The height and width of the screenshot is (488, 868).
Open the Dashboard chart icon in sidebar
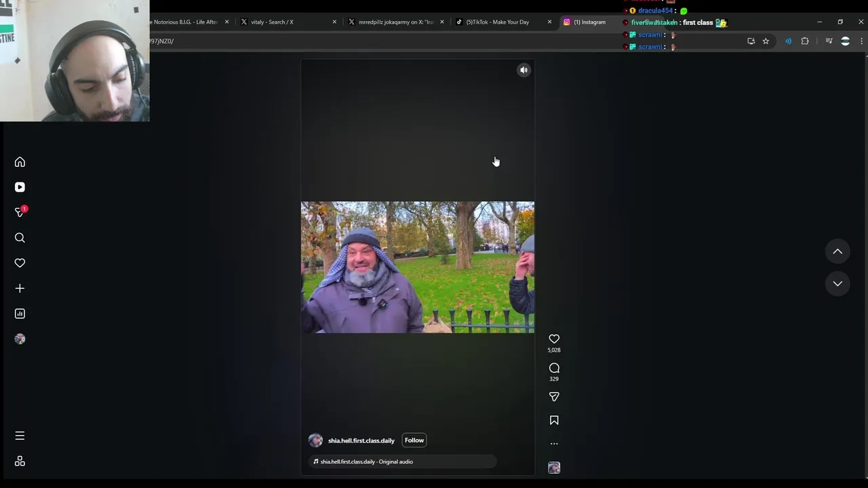point(20,314)
